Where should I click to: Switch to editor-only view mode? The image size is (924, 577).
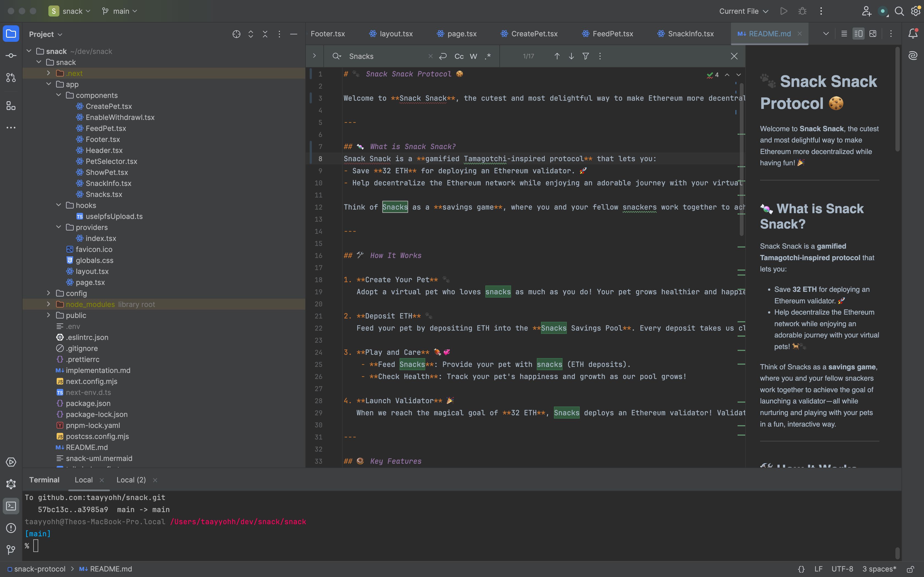point(844,34)
